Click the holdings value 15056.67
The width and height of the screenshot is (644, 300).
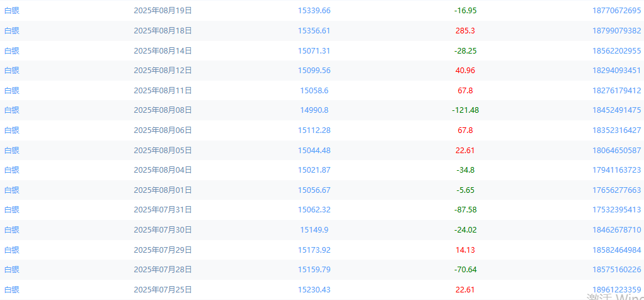314,190
